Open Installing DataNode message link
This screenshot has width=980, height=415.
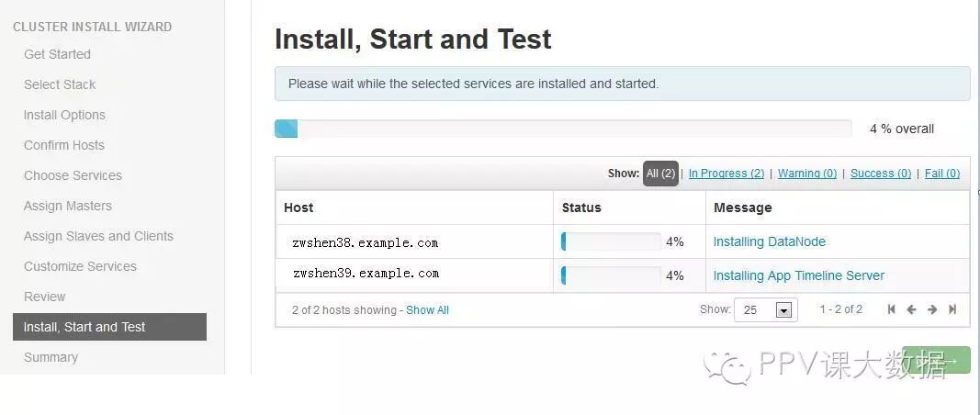pos(769,242)
